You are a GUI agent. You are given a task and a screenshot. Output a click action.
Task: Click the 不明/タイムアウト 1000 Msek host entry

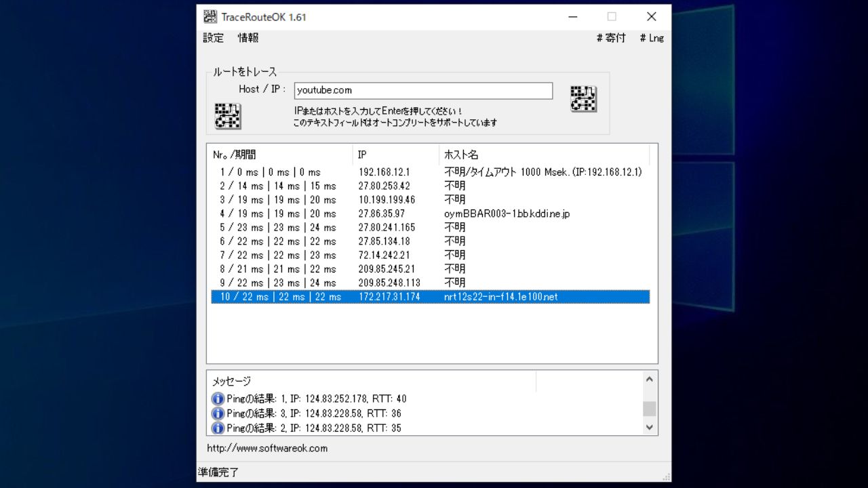click(x=542, y=172)
